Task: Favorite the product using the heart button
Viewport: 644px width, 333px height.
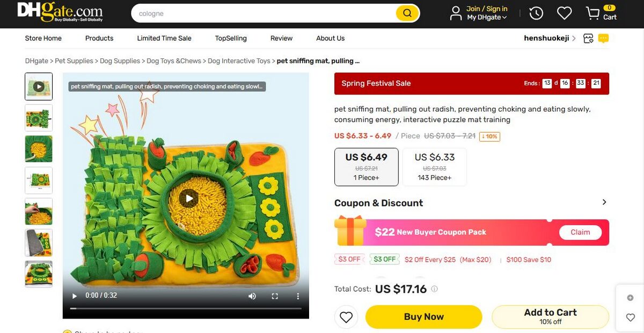Action: tap(346, 317)
